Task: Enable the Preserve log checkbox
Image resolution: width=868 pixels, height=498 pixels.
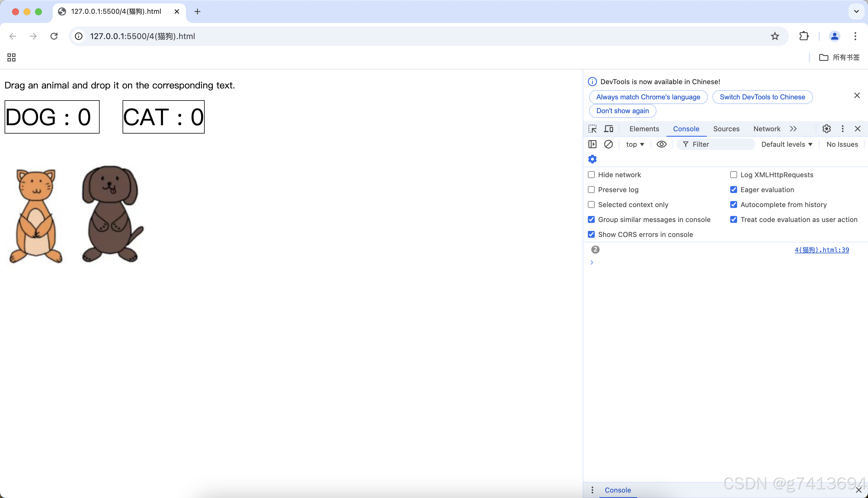Action: pos(591,190)
